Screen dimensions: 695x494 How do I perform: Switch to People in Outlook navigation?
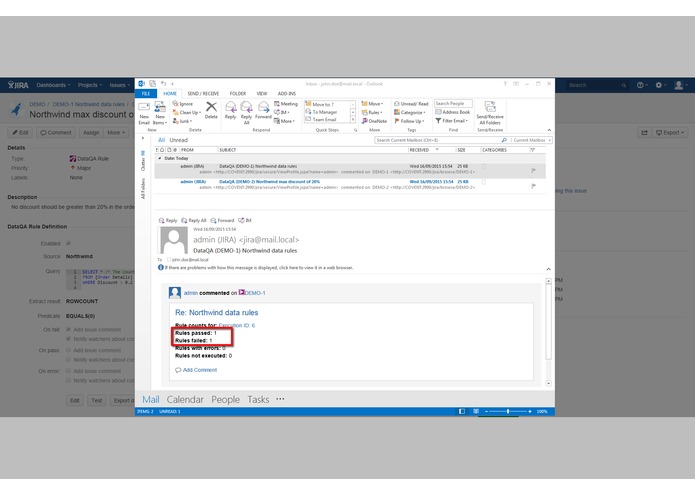225,399
